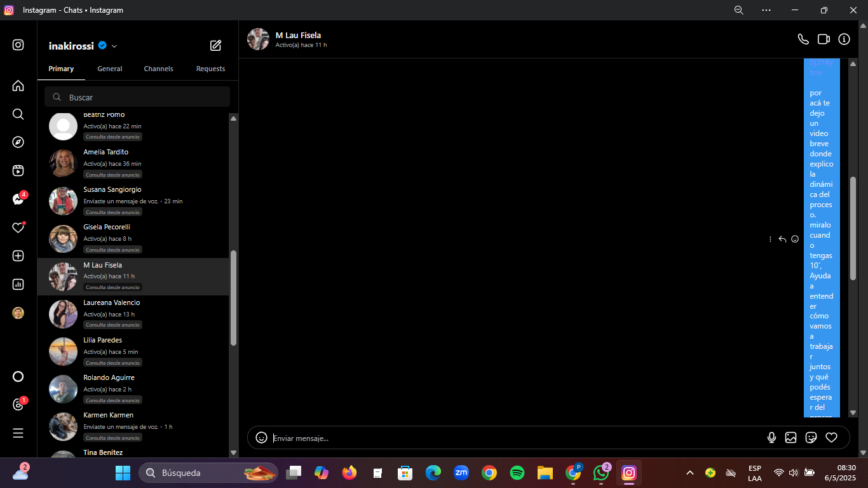Image resolution: width=868 pixels, height=488 pixels.
Task: Open chat with Tina Benitez
Action: (x=133, y=452)
